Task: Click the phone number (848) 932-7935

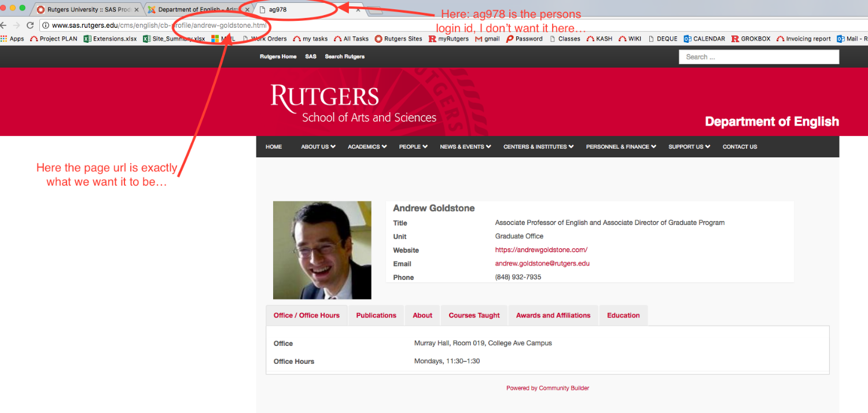Action: point(518,278)
